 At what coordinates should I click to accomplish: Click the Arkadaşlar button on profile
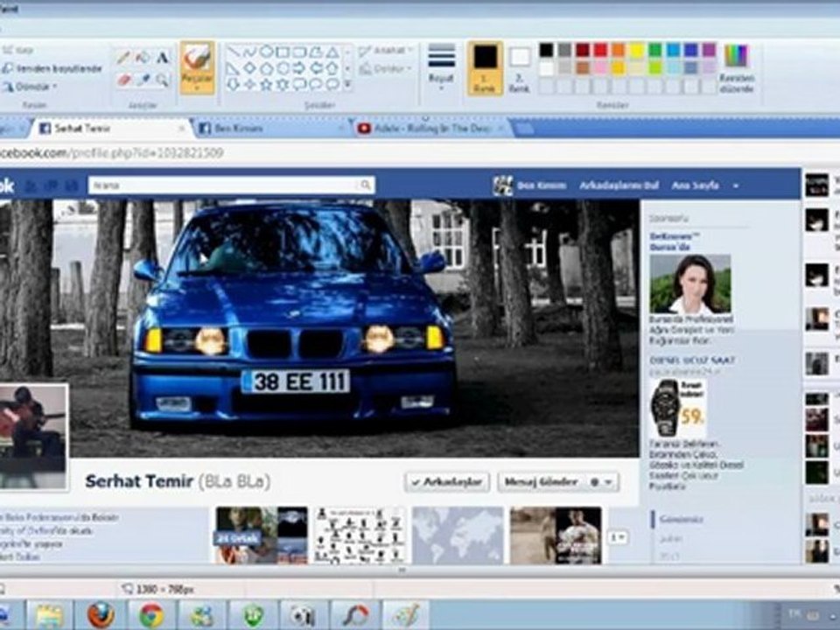[447, 482]
